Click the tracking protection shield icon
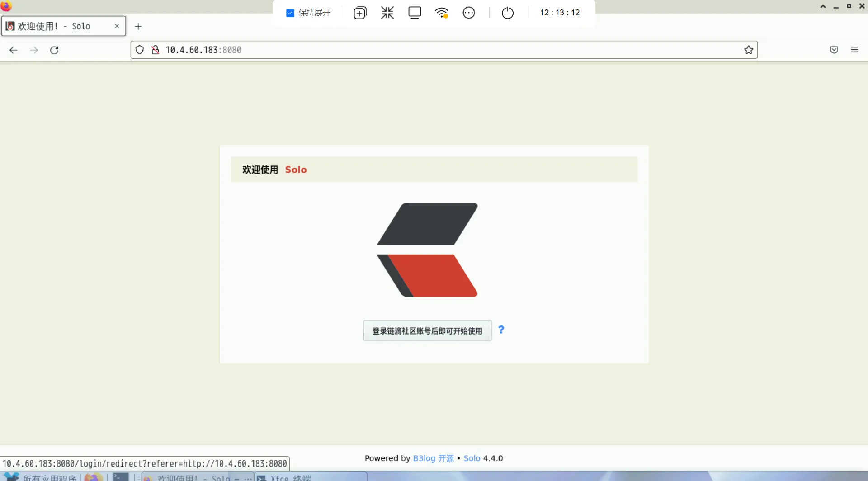This screenshot has height=481, width=868. (140, 50)
